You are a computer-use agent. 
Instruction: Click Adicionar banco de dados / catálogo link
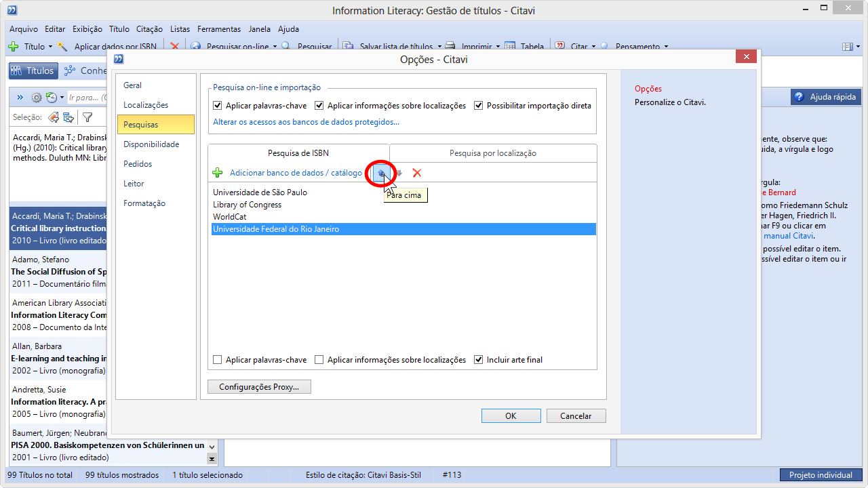296,173
